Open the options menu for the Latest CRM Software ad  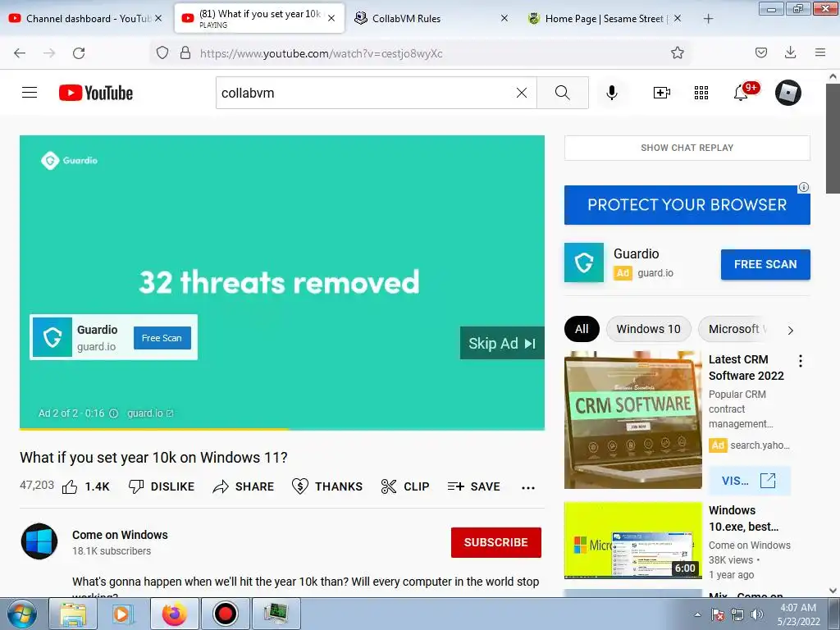coord(801,361)
